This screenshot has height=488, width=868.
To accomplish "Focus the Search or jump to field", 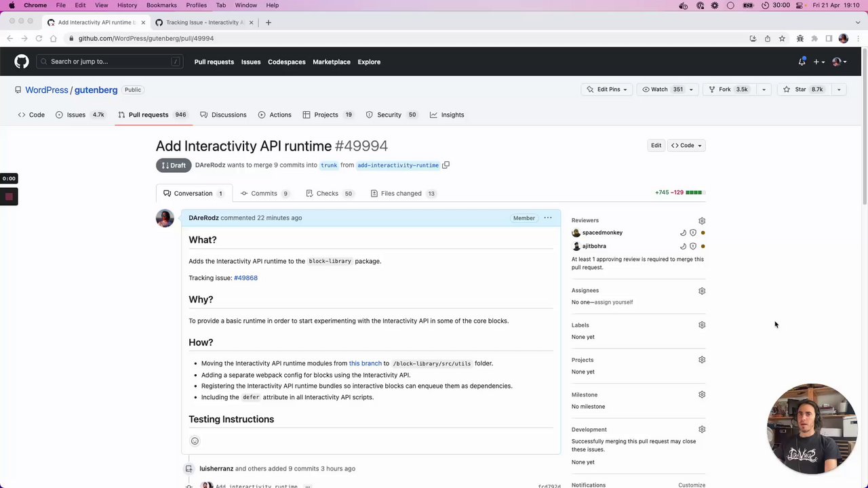I will 110,62.
